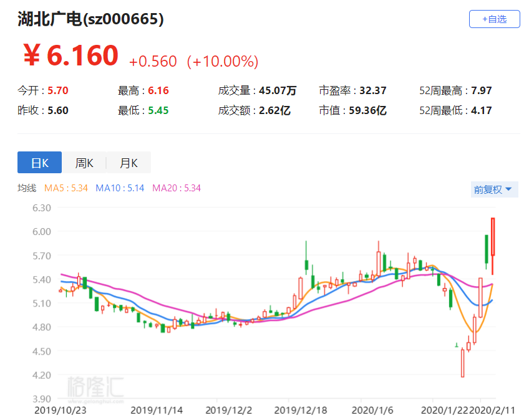Click the y-axis label 4.80
This screenshot has height=420, width=529.
[x=42, y=327]
